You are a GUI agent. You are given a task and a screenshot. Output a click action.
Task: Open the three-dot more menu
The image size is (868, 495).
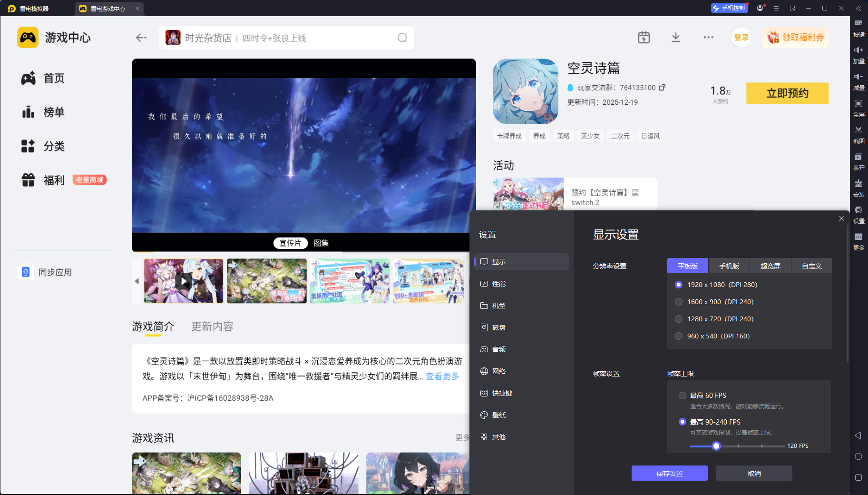coord(709,37)
